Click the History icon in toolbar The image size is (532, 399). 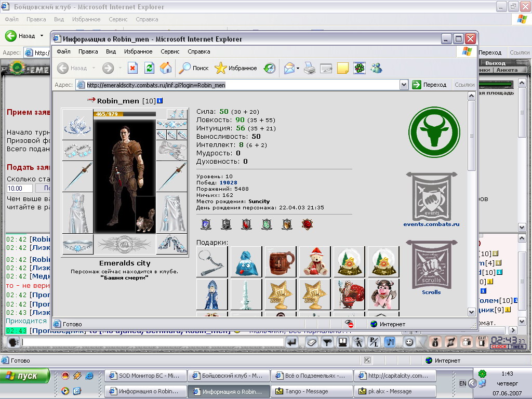tap(270, 68)
